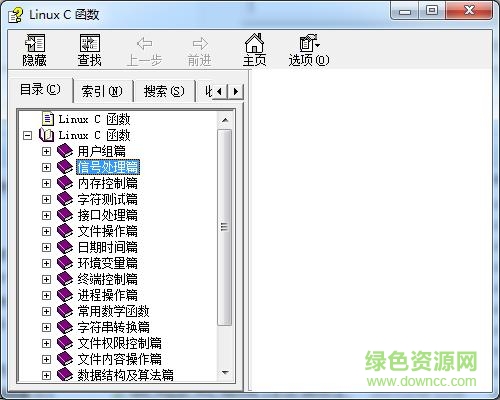Click the purple book icon beside 文件内容操作篇
Image resolution: width=500 pixels, height=400 pixels.
[65, 359]
